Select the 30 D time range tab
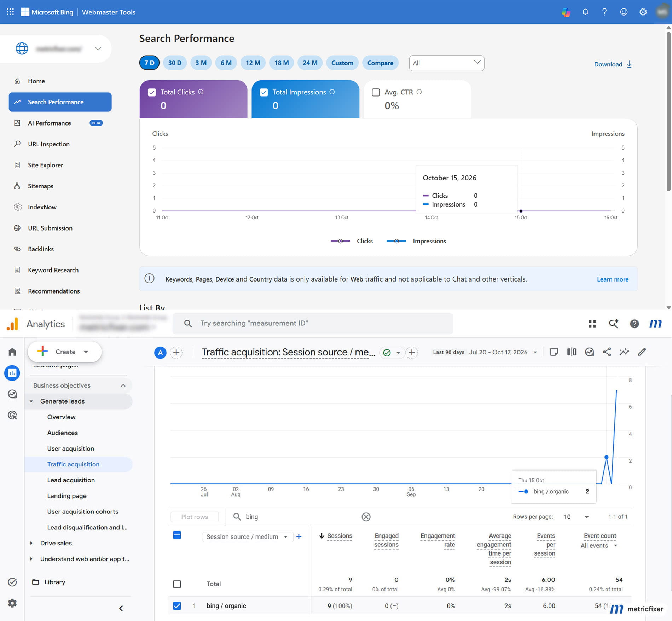Image resolution: width=672 pixels, height=621 pixels. pos(175,63)
